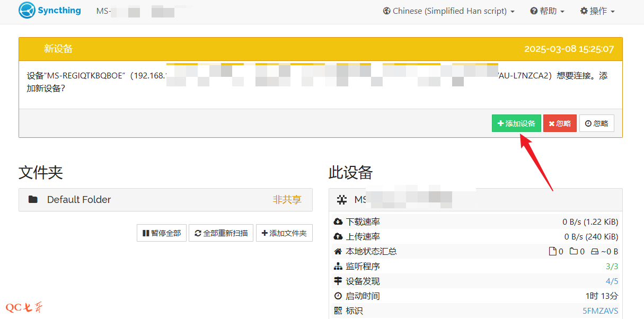The height and width of the screenshot is (319, 644).
Task: Open the 帮助 help menu
Action: point(547,11)
